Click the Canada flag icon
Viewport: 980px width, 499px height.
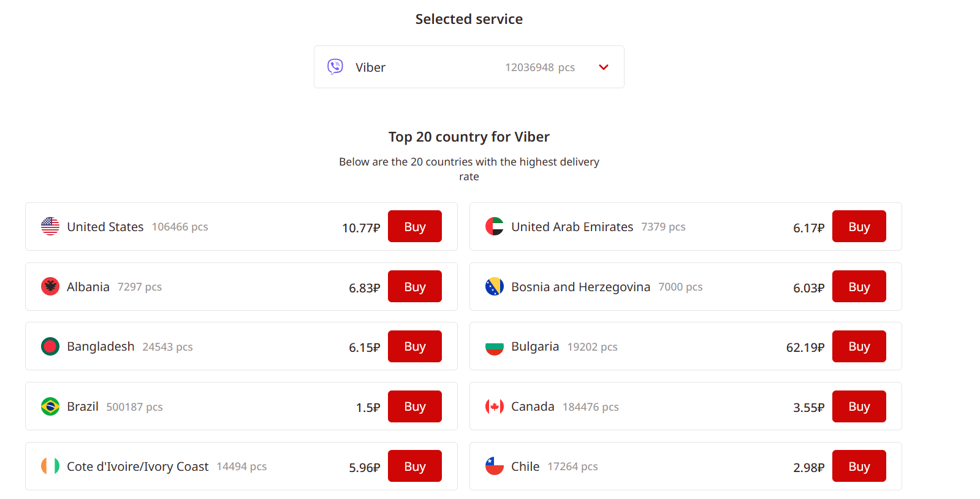(495, 406)
